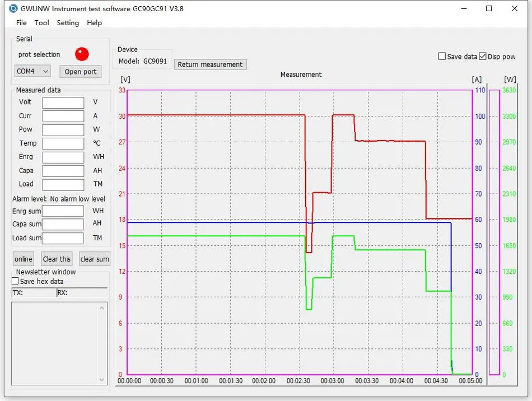Image resolution: width=532 pixels, height=401 pixels.
Task: Click the [W] axis unit label
Action: 510,80
